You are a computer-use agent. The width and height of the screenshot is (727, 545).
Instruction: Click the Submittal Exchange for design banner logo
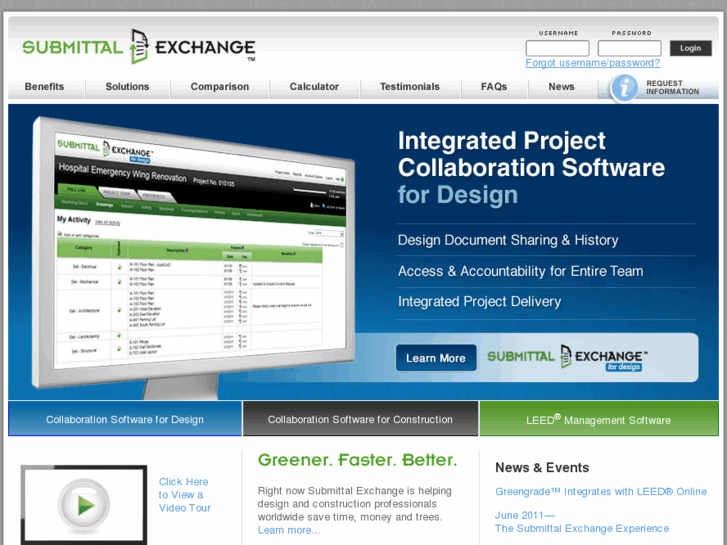click(568, 357)
